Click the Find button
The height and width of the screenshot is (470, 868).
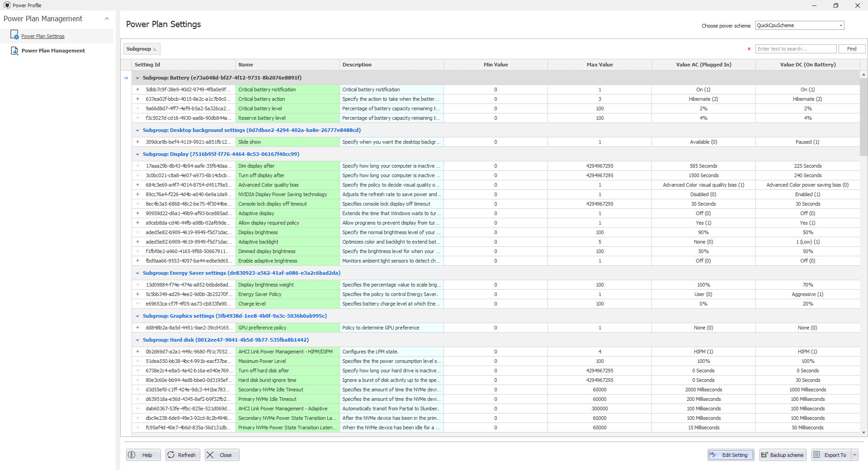point(852,49)
